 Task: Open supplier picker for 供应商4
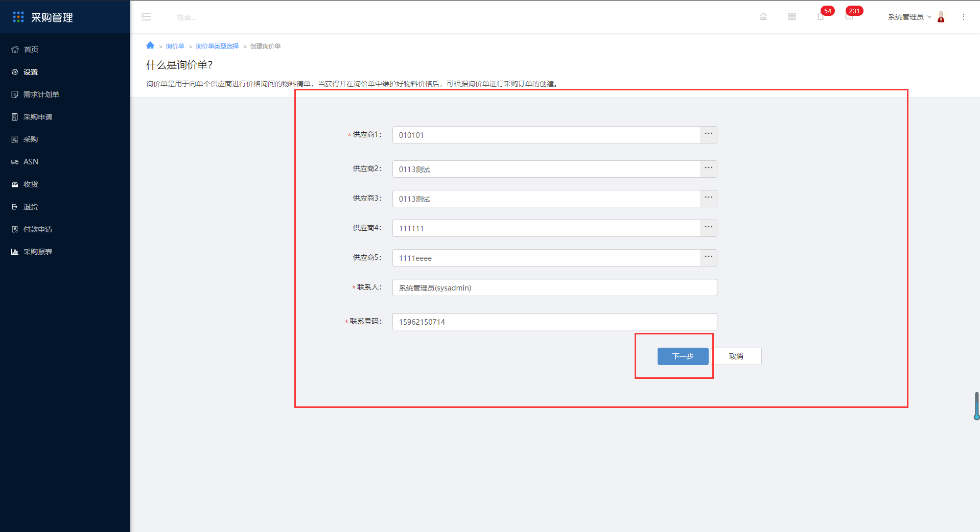[709, 228]
